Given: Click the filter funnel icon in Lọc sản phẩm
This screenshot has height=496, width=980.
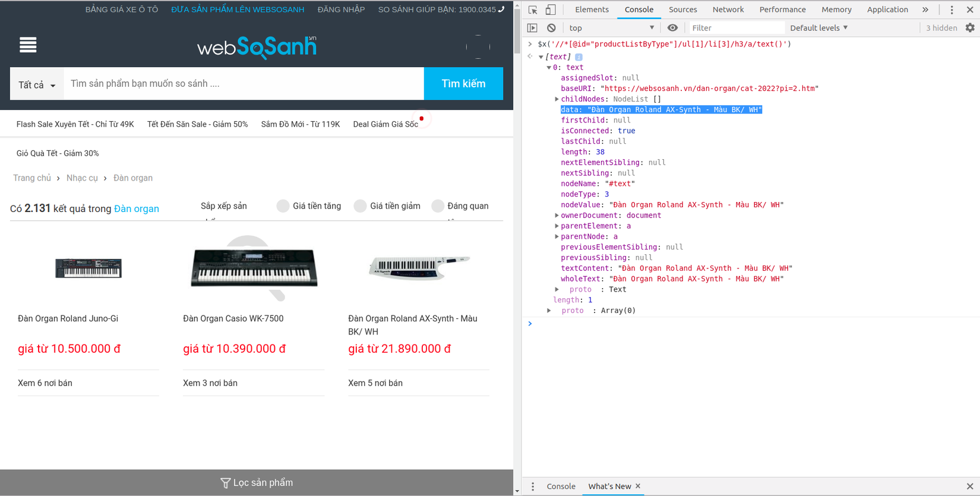Looking at the screenshot, I should click(x=225, y=483).
